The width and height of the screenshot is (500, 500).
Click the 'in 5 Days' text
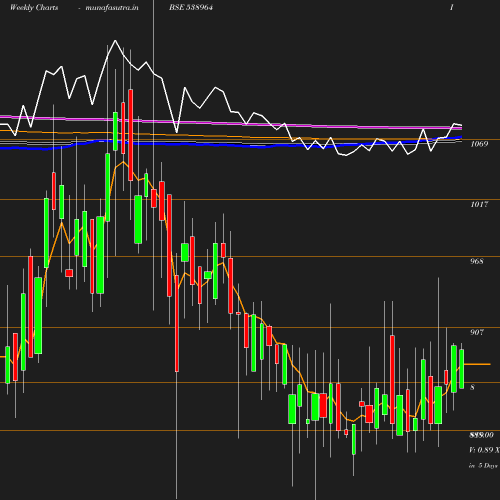tap(483, 466)
